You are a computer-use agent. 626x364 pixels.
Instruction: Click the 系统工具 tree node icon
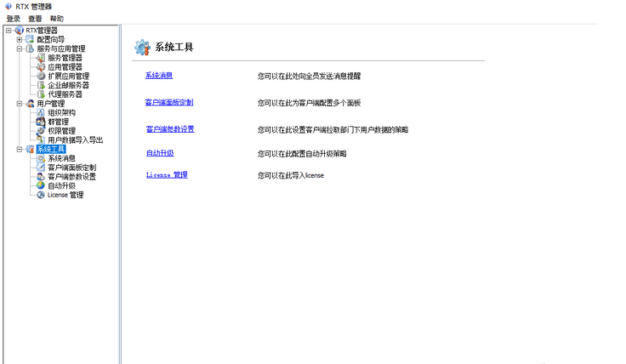(30, 150)
